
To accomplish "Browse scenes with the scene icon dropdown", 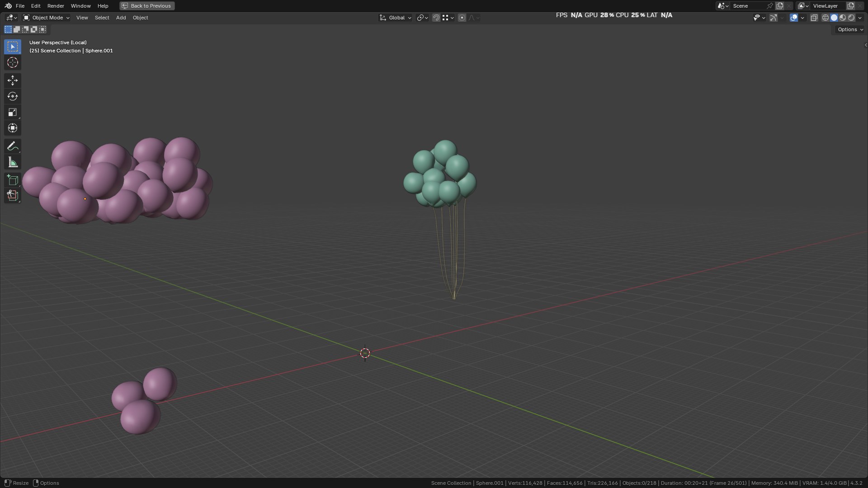I will pos(723,6).
